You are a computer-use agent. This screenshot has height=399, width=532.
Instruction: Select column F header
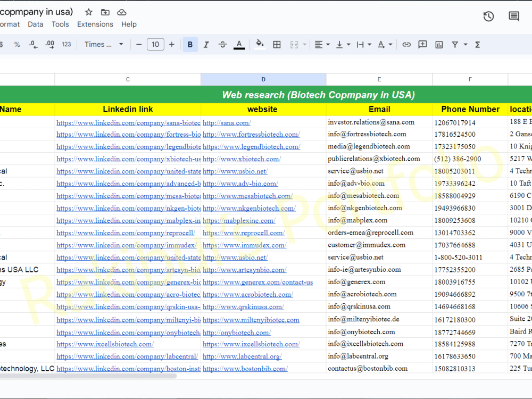pos(470,79)
